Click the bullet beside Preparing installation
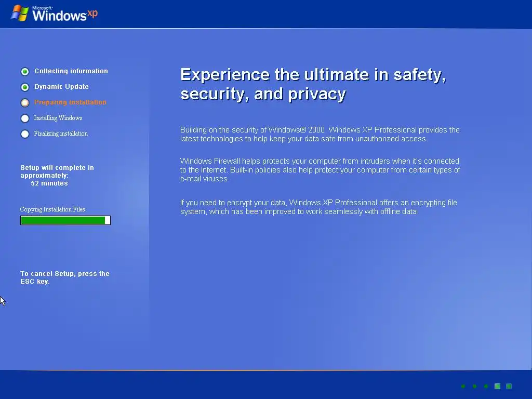This screenshot has height=399, width=532. (25, 102)
